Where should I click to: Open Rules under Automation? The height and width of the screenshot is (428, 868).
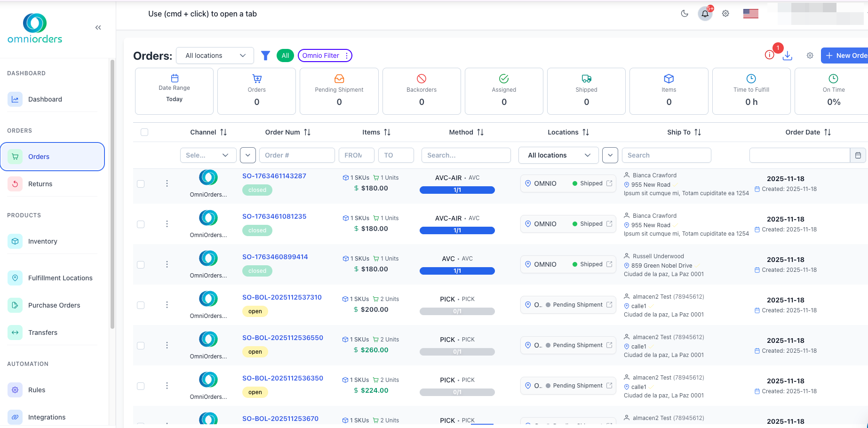click(36, 390)
